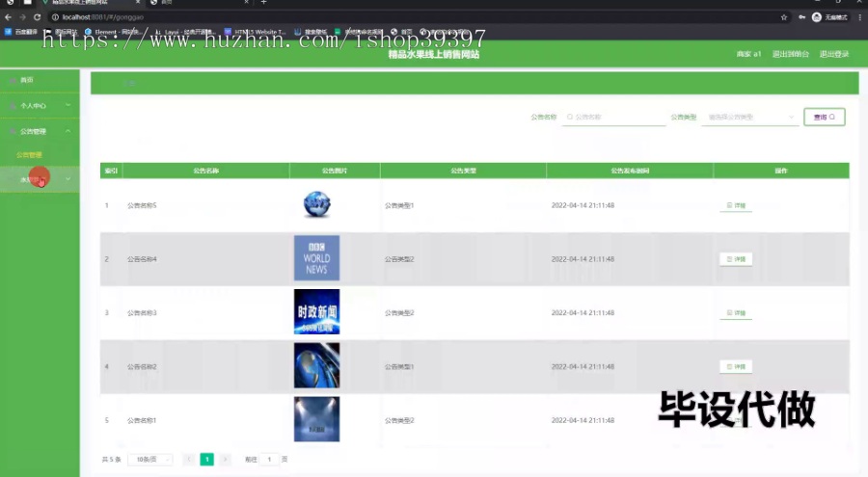Focus the go-to-page number input
The height and width of the screenshot is (477, 868).
pyautogui.click(x=270, y=460)
